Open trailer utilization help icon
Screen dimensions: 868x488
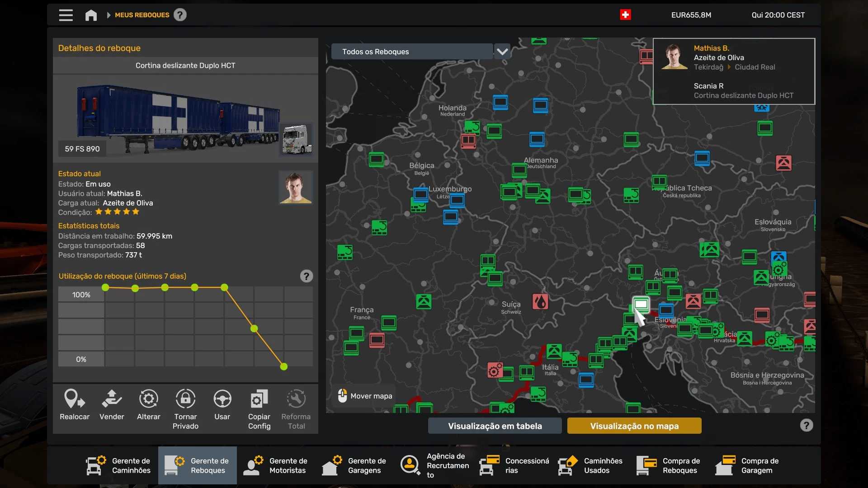(x=307, y=276)
